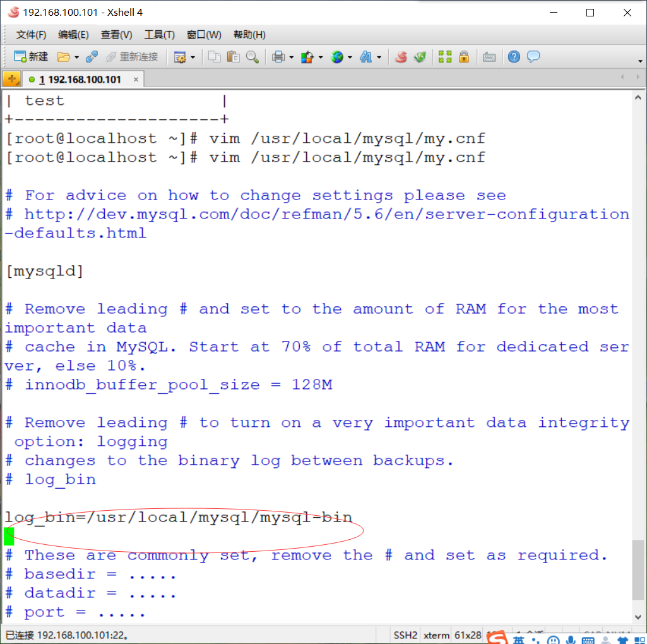Click the keyboard mapping icon
Screen dimensions: 647x644
click(489, 57)
